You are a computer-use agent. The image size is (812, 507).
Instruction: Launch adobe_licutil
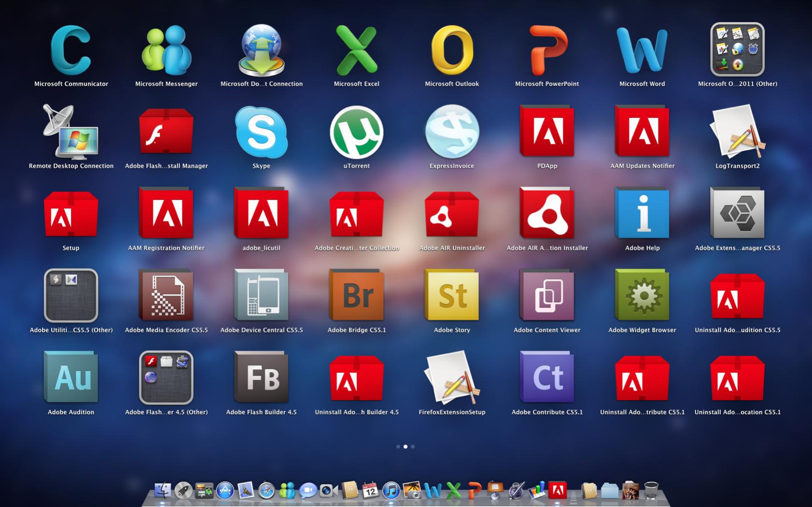point(262,213)
